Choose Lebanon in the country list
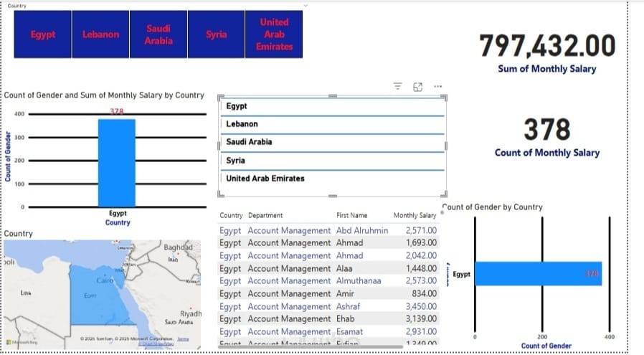 point(332,124)
